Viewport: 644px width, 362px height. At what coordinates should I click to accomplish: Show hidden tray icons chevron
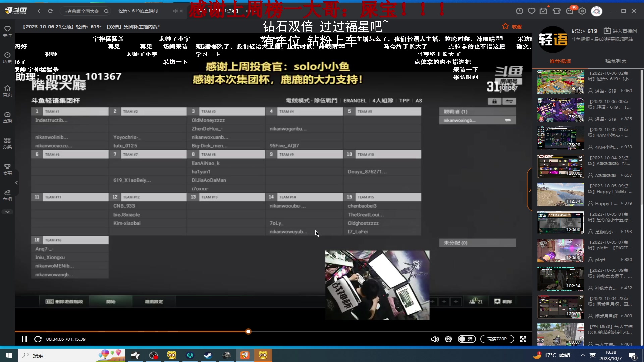[583, 355]
